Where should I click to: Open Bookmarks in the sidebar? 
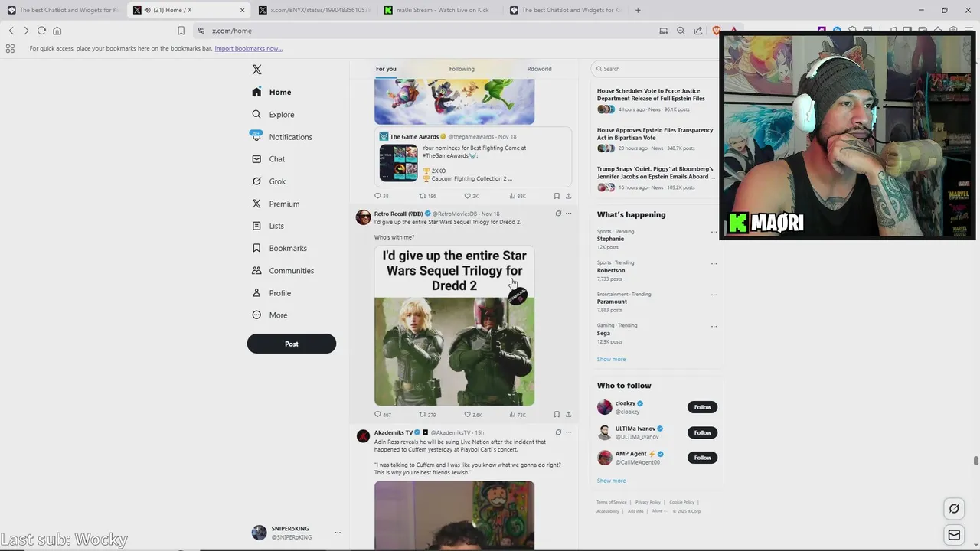(x=279, y=248)
